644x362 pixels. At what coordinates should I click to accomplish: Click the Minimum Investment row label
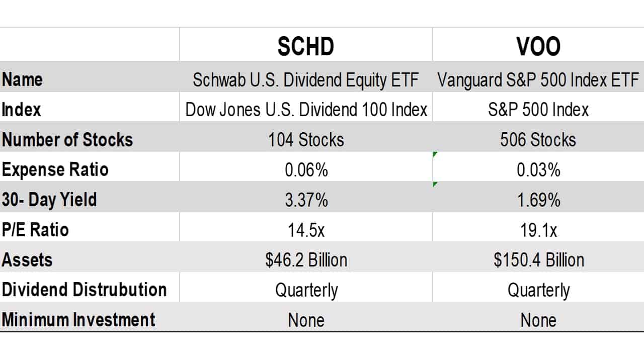[78, 320]
